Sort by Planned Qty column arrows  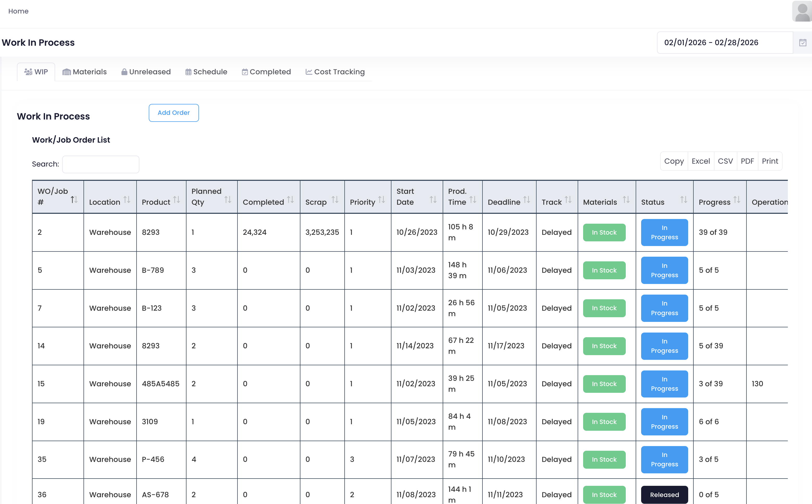point(228,200)
